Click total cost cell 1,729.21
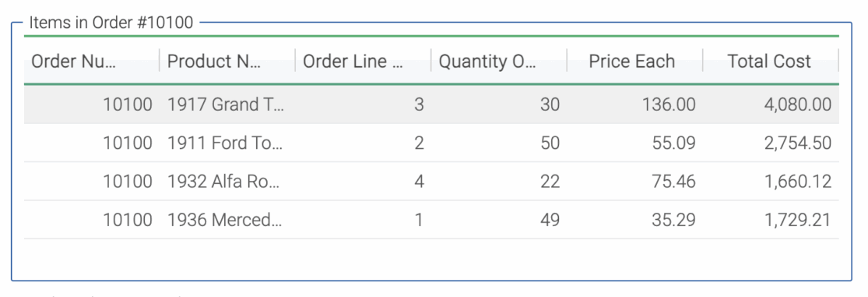The height and width of the screenshot is (297, 868). [x=798, y=220]
